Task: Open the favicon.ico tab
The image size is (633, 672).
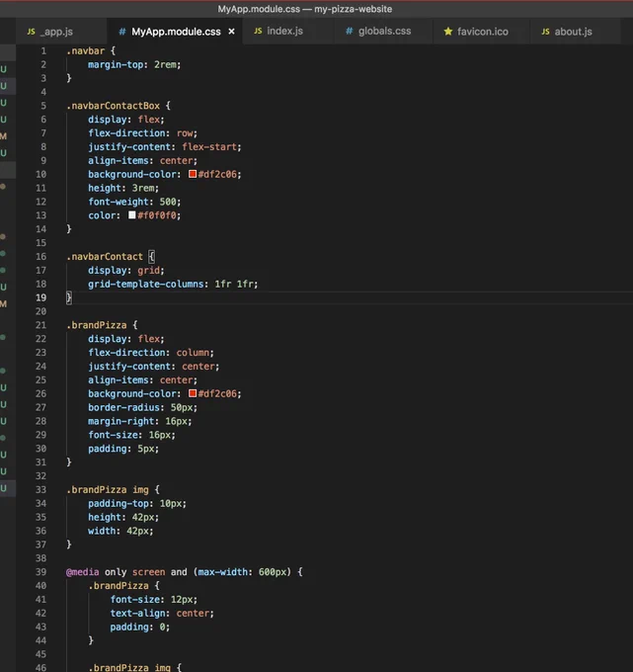Action: [482, 32]
